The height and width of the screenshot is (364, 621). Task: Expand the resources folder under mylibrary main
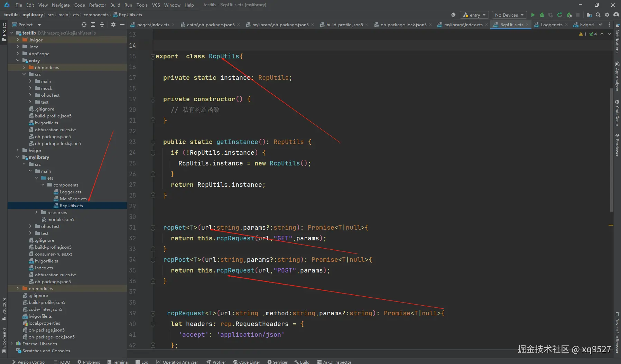pyautogui.click(x=36, y=212)
